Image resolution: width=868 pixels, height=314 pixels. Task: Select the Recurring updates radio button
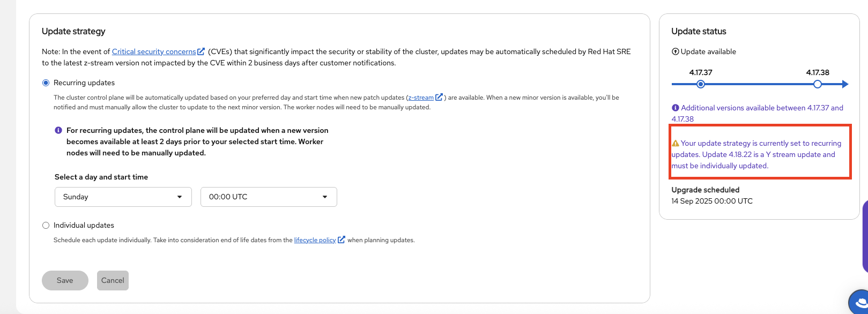click(x=46, y=83)
